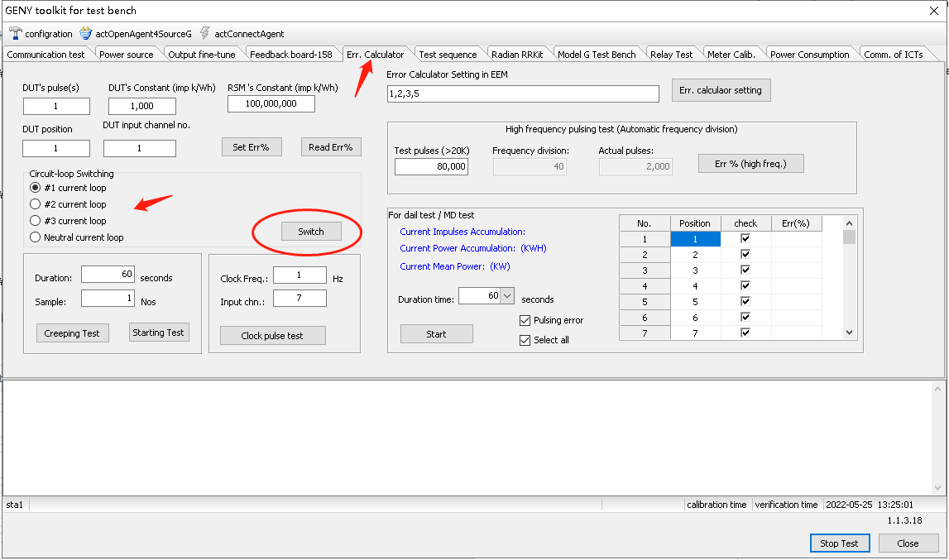Click the Clock pulse test button

(272, 335)
